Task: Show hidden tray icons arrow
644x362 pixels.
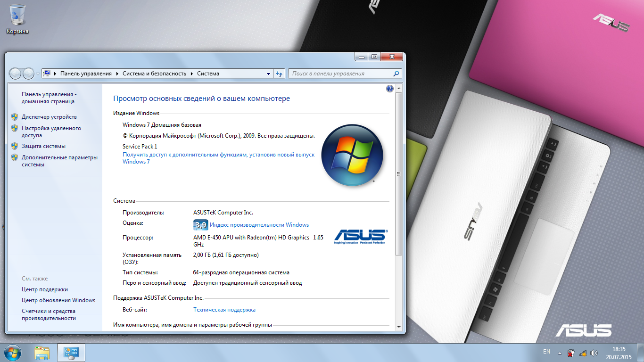Action: [560, 353]
